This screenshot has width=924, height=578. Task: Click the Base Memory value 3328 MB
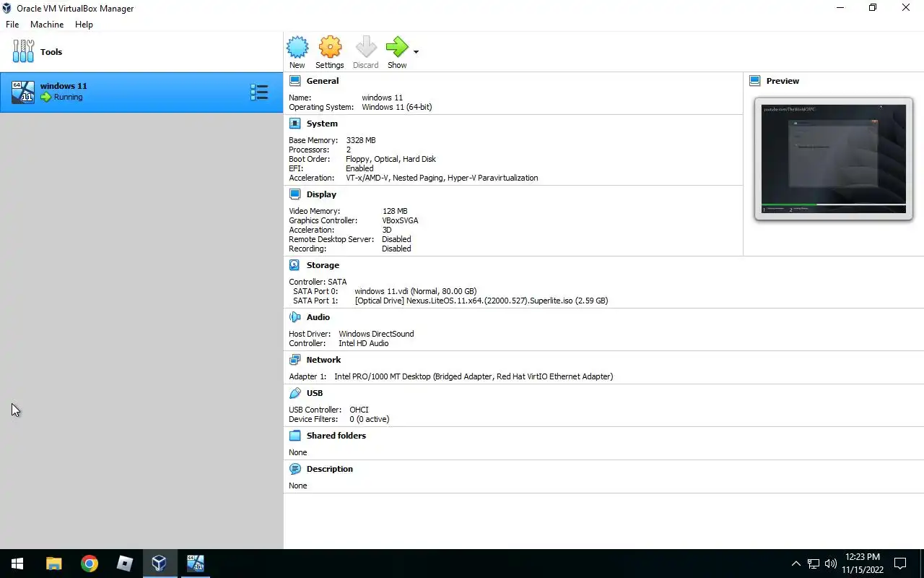(x=361, y=140)
